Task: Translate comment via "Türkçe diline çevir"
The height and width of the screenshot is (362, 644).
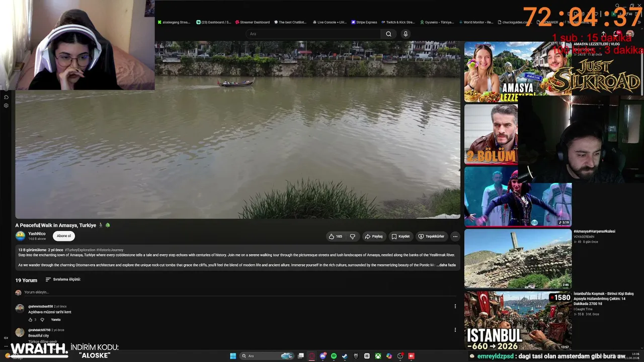Action: (x=43, y=341)
